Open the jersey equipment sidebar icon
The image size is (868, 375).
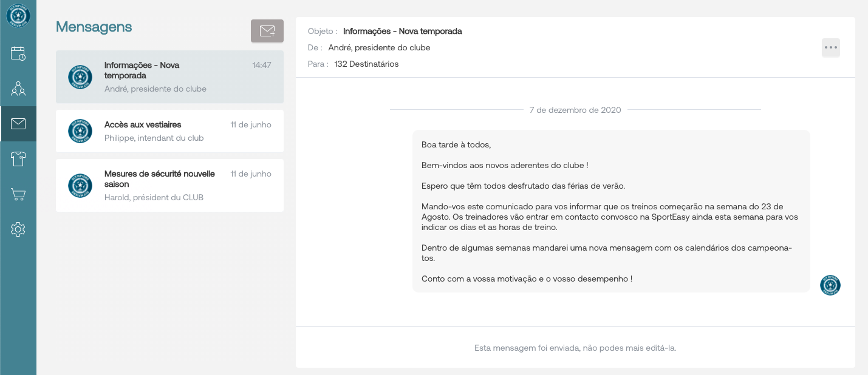tap(18, 159)
